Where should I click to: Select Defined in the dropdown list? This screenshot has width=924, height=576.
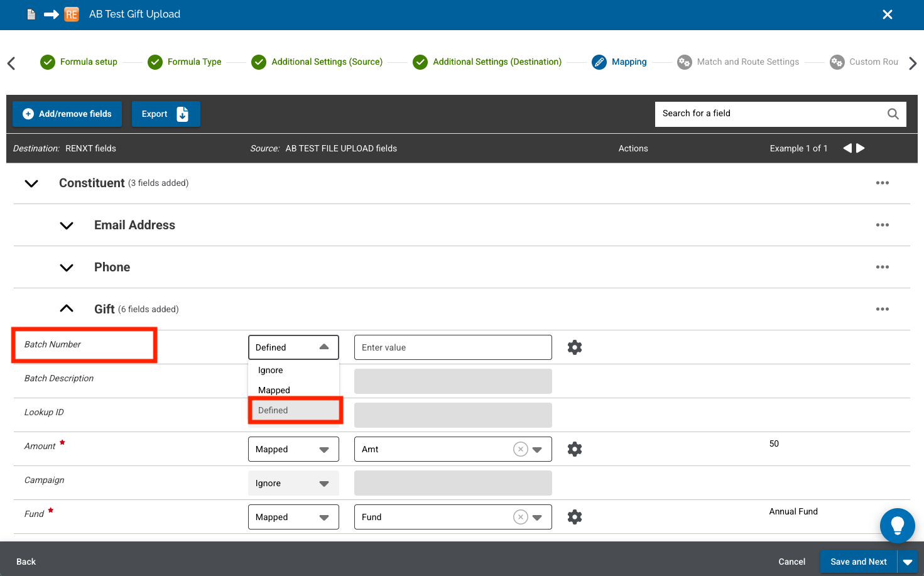(x=294, y=410)
